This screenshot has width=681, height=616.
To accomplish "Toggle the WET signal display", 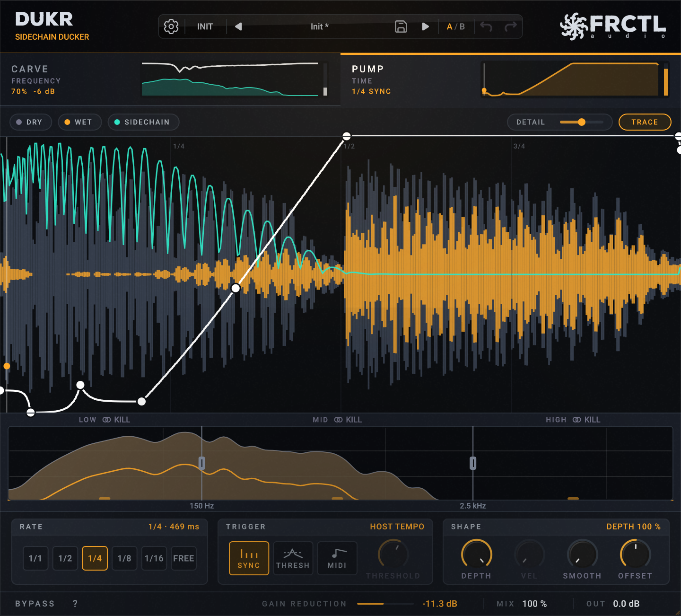I will (80, 122).
